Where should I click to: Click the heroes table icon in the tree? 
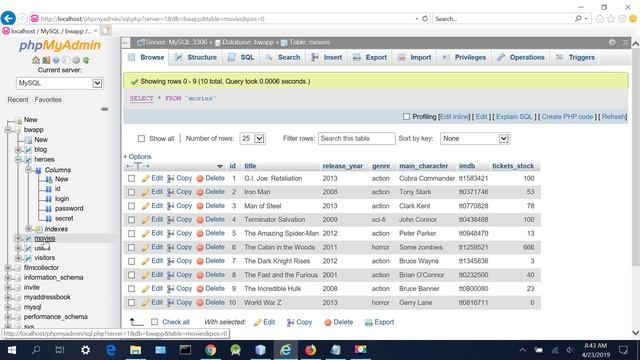[28, 160]
